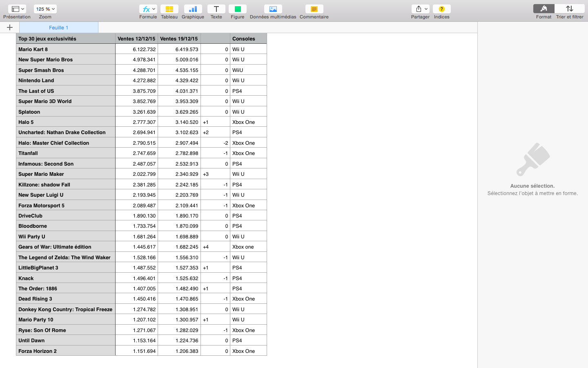The height and width of the screenshot is (368, 588).
Task: Select the 'Super Smash Bros' cell
Action: 66,70
